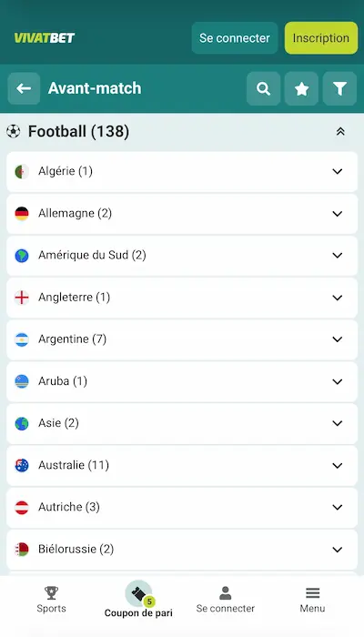Screen dimensions: 364x637
Task: Select the Angleterre (1) row
Action: 182,298
